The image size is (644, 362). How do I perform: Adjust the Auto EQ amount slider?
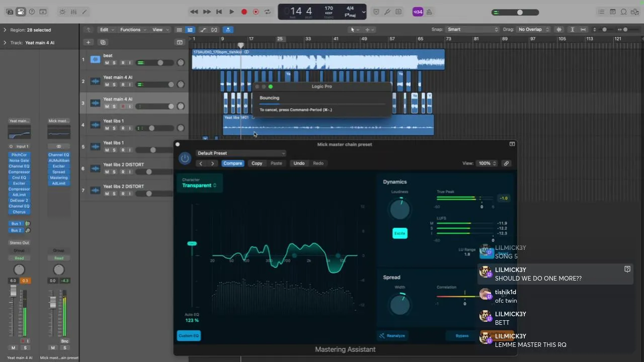coord(192,243)
